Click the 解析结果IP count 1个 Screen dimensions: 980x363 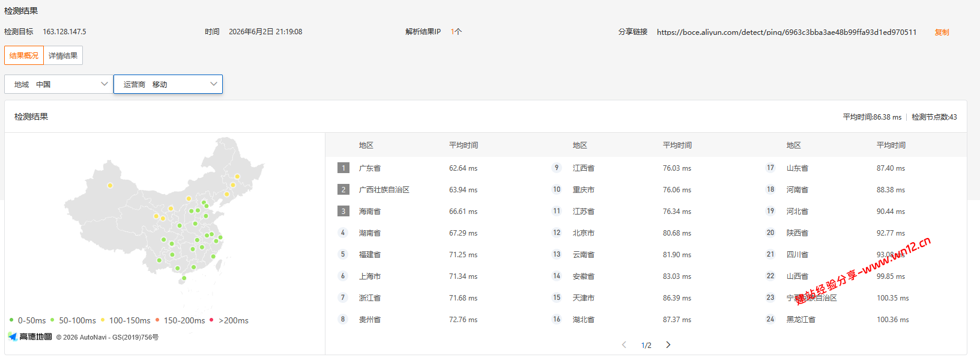click(x=456, y=32)
